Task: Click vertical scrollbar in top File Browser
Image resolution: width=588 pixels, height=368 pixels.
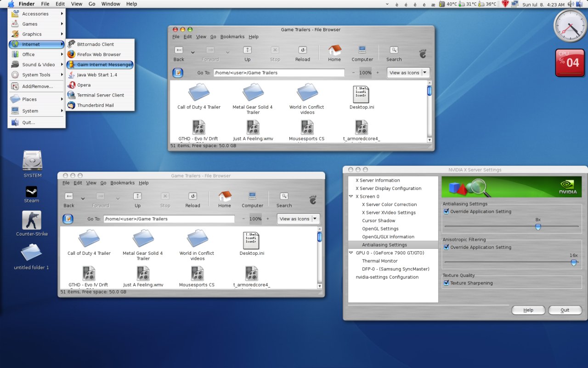Action: 430,111
